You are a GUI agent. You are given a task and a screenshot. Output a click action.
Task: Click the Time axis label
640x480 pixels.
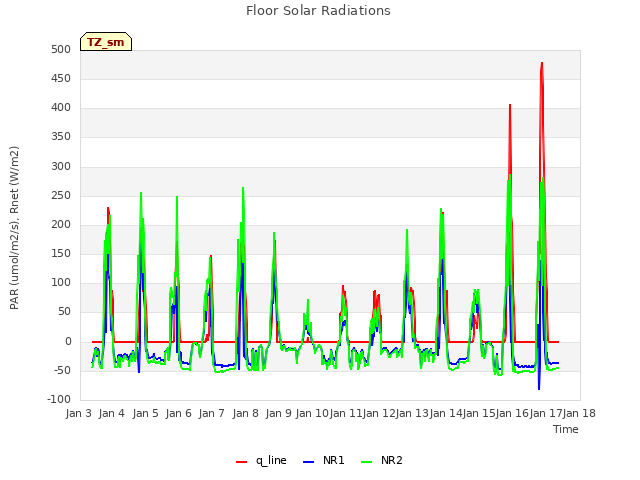pos(566,429)
